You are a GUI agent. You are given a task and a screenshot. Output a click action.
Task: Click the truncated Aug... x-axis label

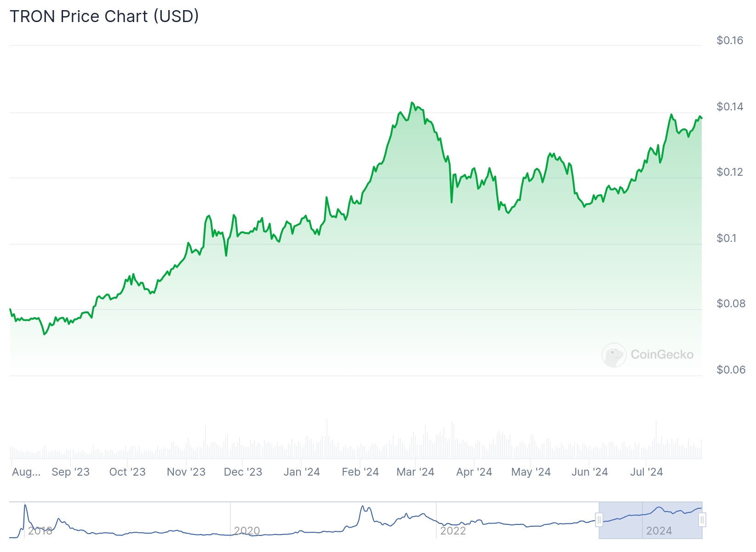[26, 472]
